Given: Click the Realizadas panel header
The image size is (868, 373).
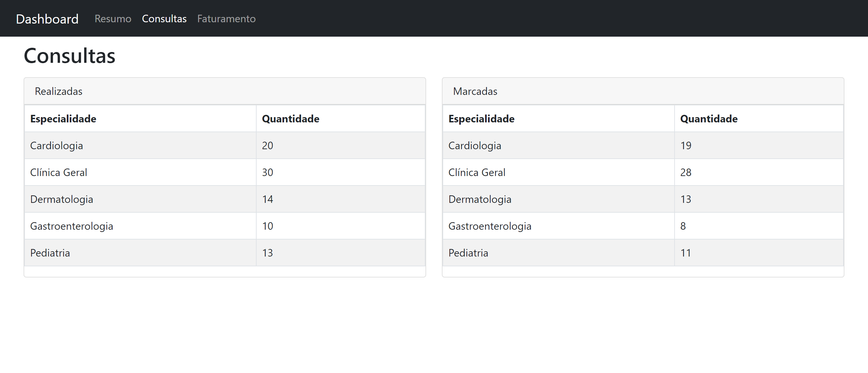Looking at the screenshot, I should click(x=58, y=91).
